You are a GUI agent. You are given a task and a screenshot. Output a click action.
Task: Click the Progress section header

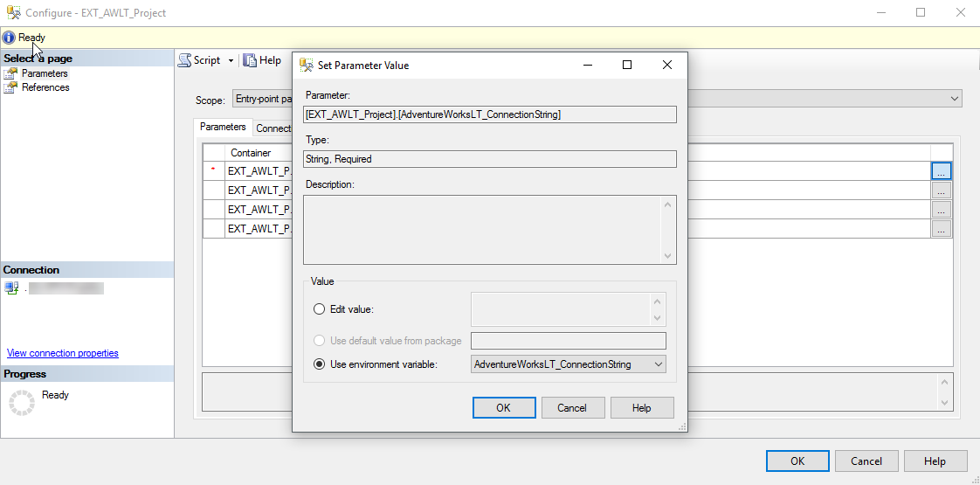[87, 374]
